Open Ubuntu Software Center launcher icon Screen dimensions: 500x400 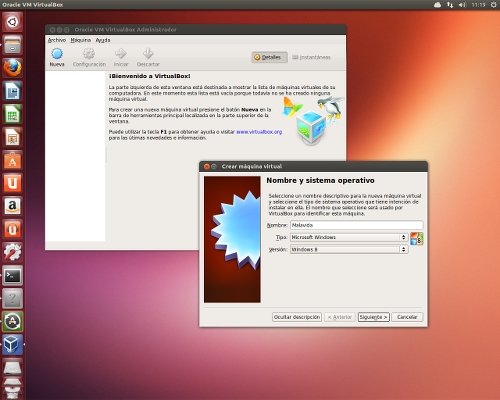[x=13, y=160]
